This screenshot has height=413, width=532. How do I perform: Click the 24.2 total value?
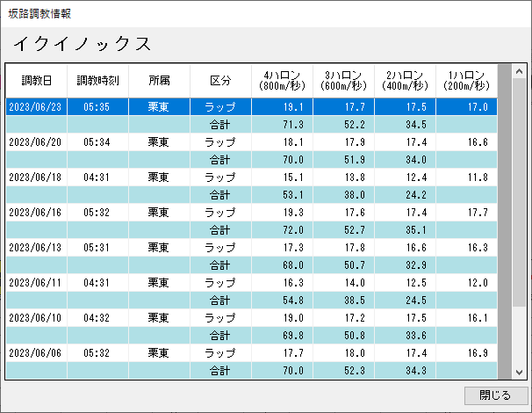coord(405,195)
